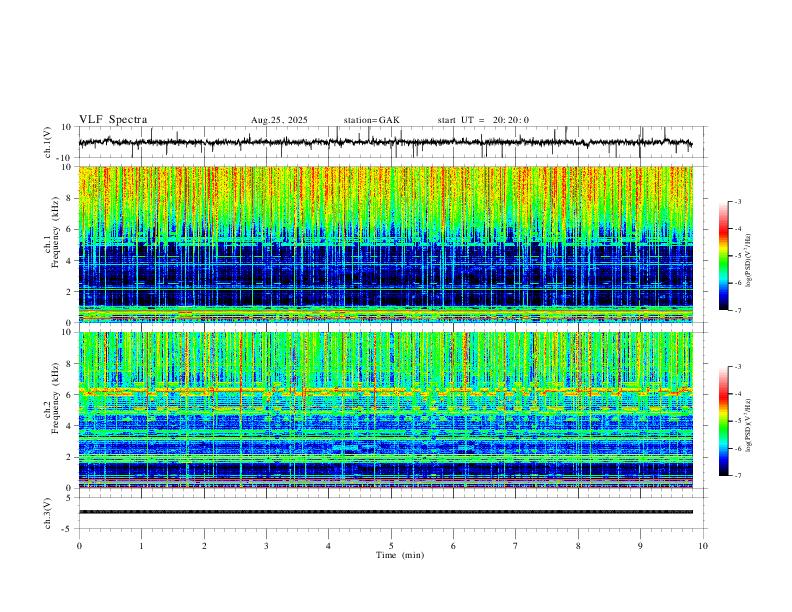792x612 pixels.
Task: Click the time axis tick label "0"
Action: [x=79, y=546]
